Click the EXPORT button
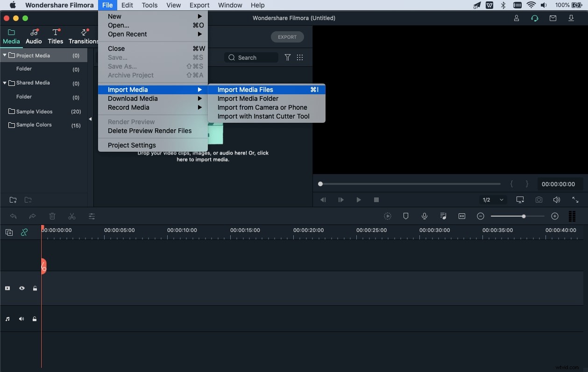The image size is (588, 372). pyautogui.click(x=287, y=36)
